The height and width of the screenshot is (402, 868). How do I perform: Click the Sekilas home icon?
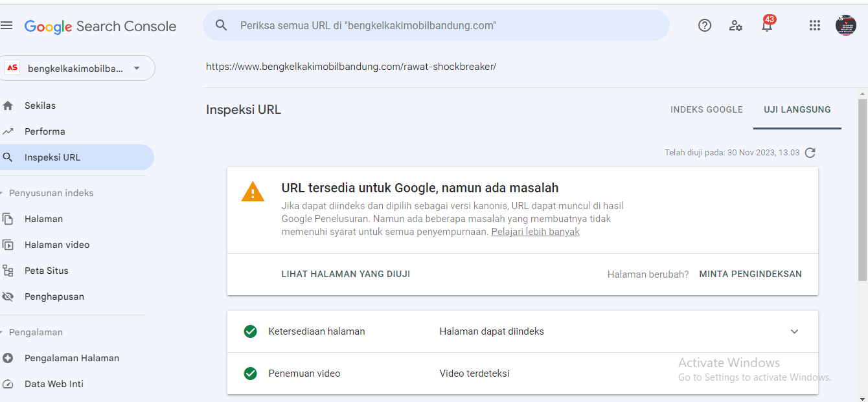[8, 106]
